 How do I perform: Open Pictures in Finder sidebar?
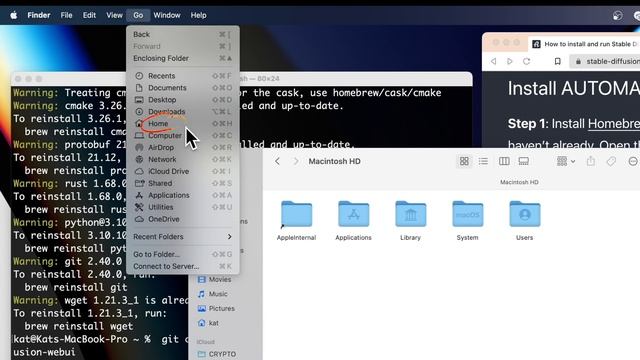(221, 309)
